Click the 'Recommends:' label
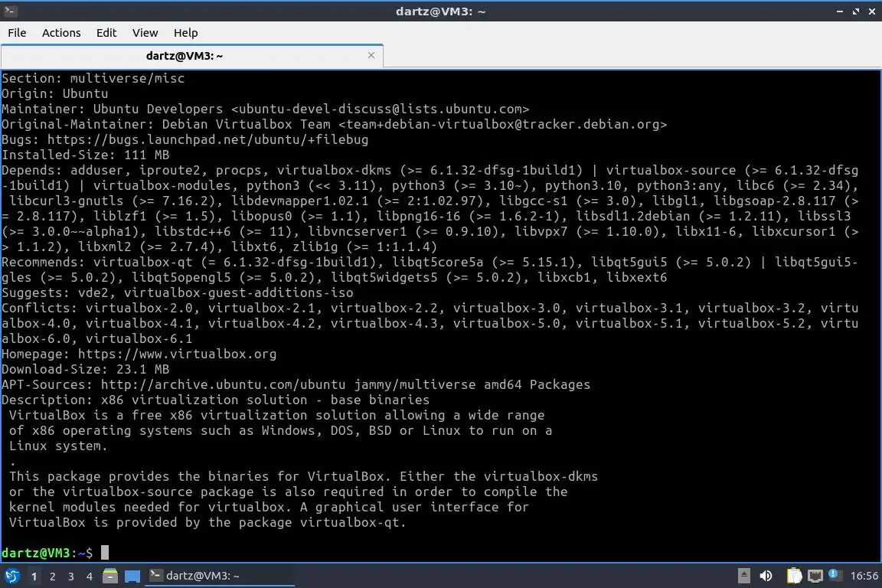The width and height of the screenshot is (882, 588). (x=44, y=262)
